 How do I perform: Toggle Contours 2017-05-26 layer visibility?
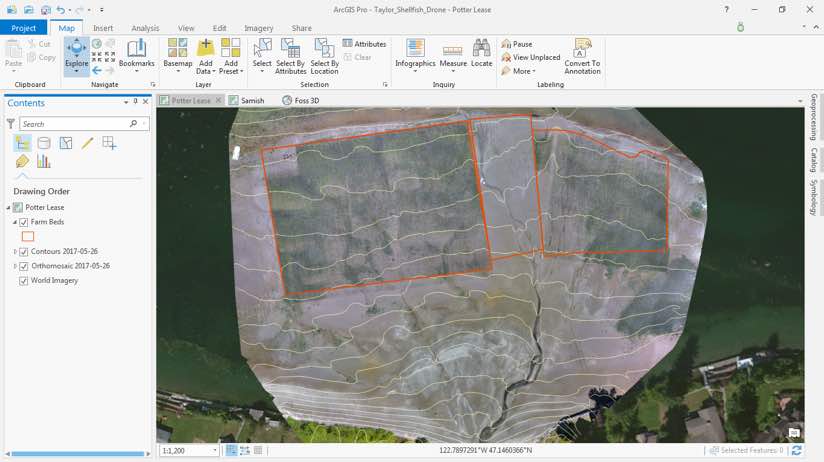(x=24, y=252)
